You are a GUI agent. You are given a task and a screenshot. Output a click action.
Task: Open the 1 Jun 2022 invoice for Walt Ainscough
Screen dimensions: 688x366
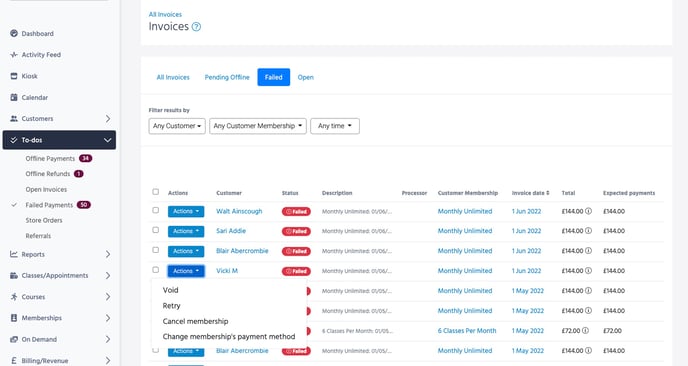click(526, 211)
